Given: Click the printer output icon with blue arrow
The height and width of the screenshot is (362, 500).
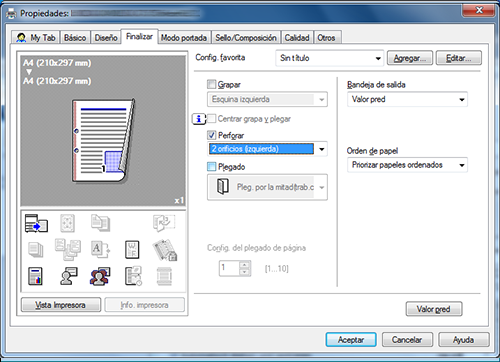Looking at the screenshot, I should coord(36,223).
